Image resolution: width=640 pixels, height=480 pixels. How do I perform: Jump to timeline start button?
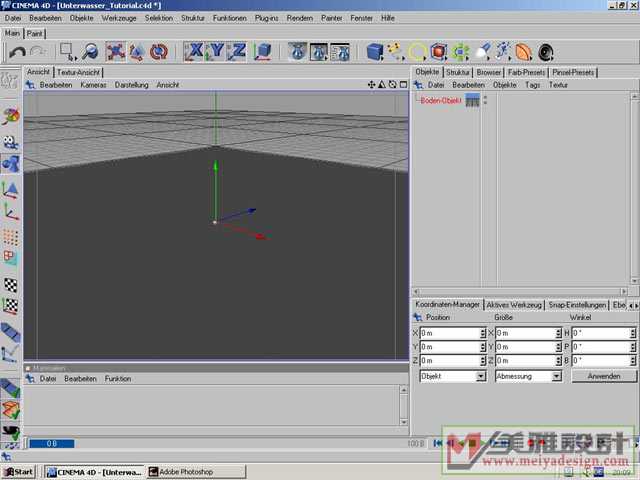[x=437, y=443]
